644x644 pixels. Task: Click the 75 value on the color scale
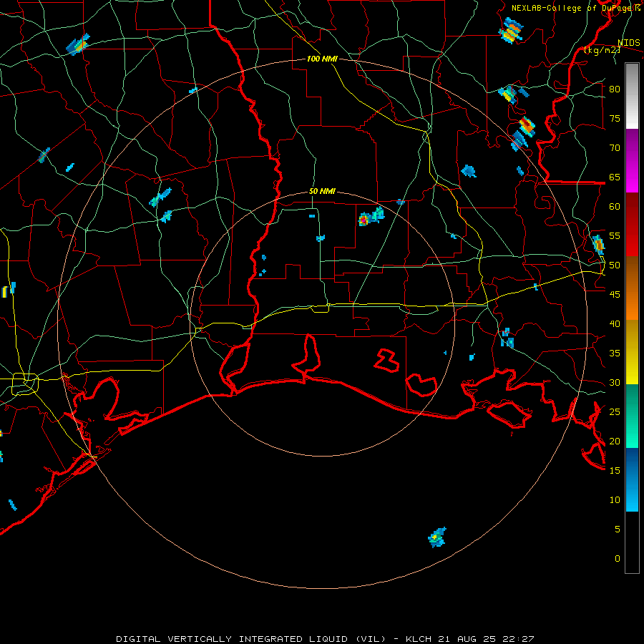[615, 119]
